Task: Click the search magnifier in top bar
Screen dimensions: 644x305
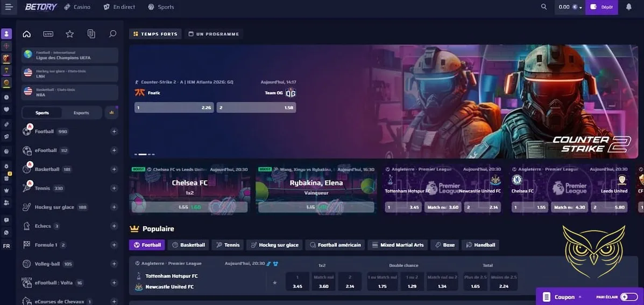Action: (543, 7)
